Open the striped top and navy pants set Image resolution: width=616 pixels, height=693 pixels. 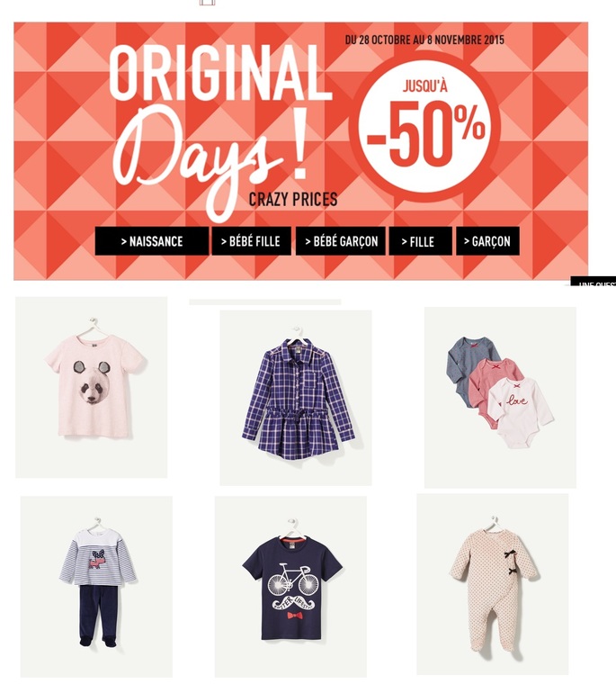[96, 587]
